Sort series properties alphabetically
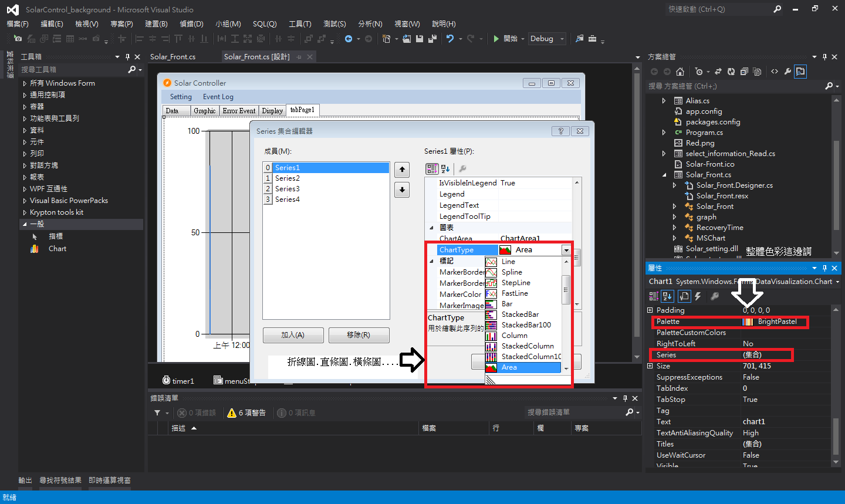This screenshot has width=845, height=504. pyautogui.click(x=445, y=169)
